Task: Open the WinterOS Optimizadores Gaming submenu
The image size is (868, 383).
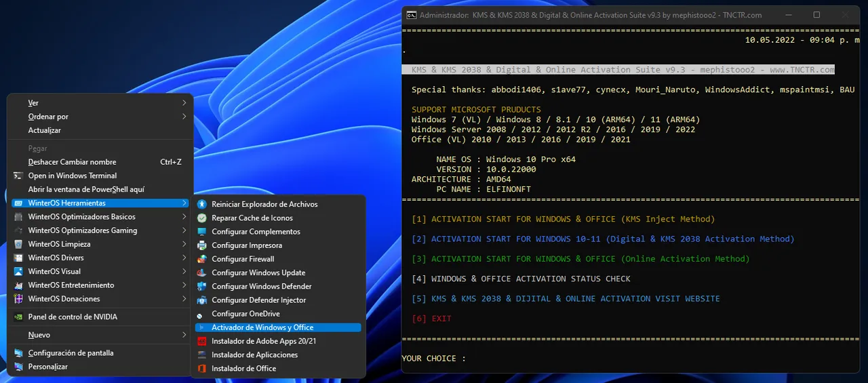Action: (x=83, y=230)
